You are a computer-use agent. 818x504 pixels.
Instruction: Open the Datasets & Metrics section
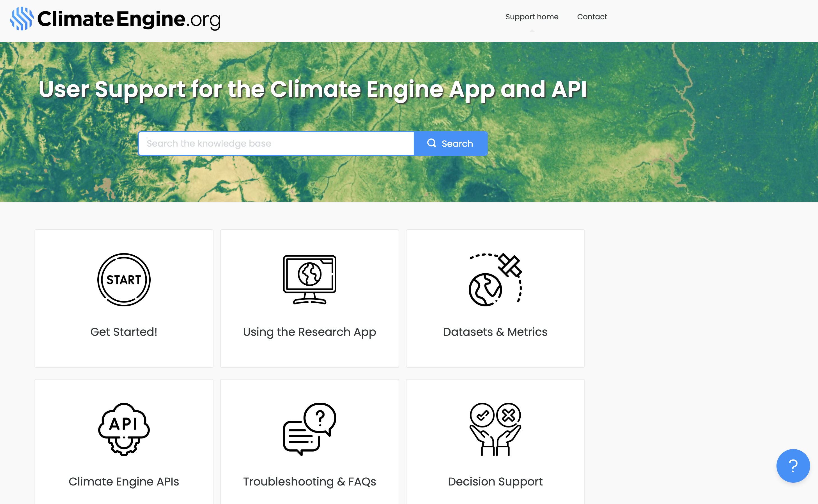(495, 332)
